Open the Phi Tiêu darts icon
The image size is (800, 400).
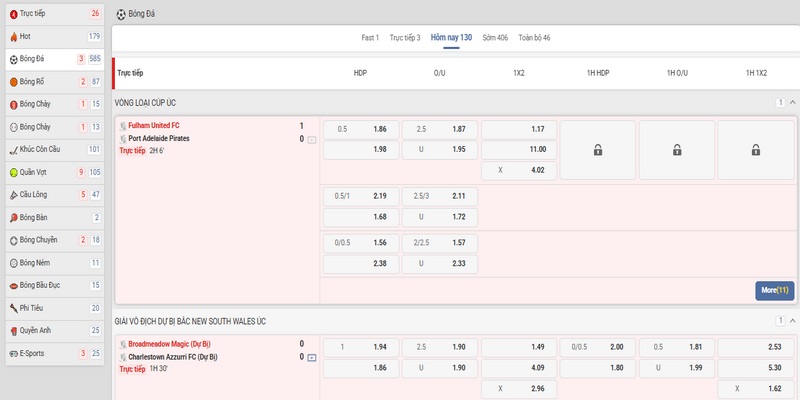point(13,308)
